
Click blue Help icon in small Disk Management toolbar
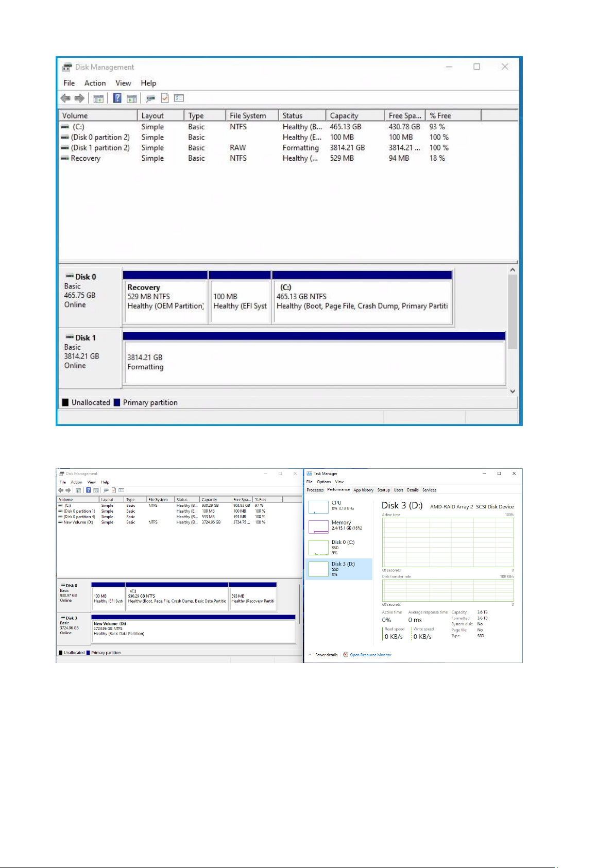89,490
